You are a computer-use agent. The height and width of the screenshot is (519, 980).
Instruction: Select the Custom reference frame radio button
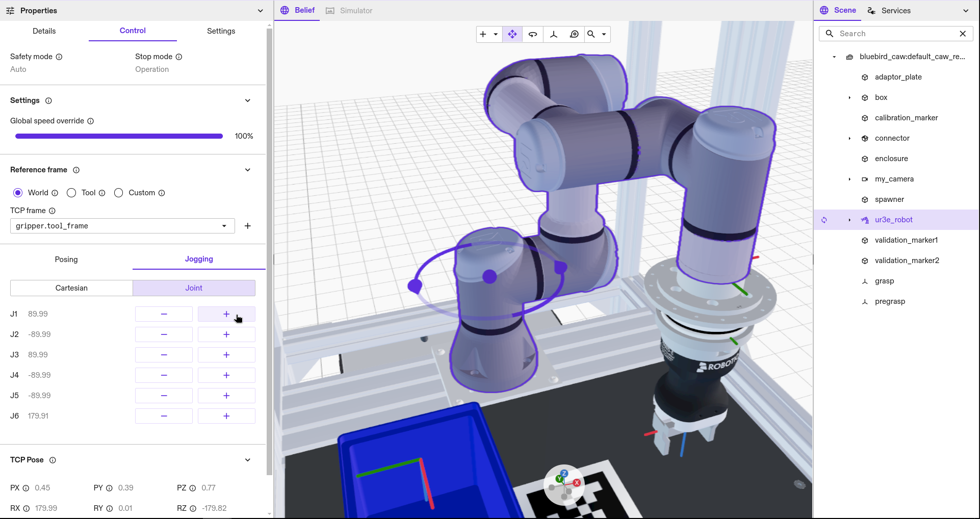(x=119, y=193)
